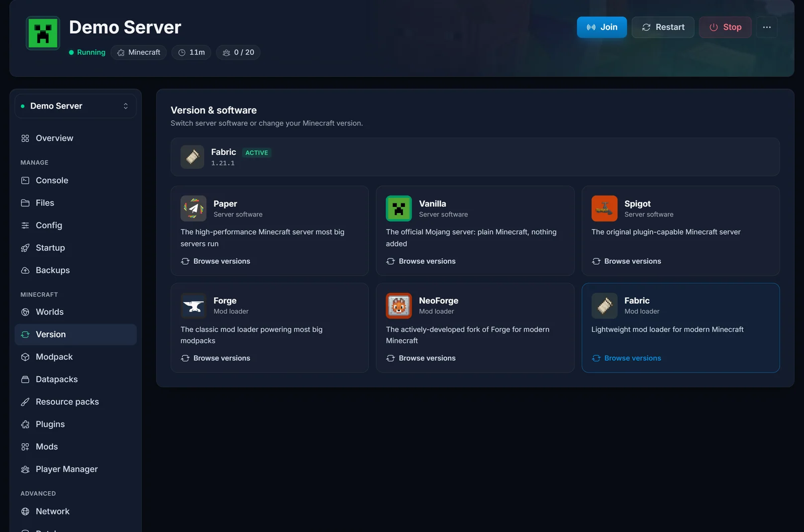Go to Console in the sidebar
The image size is (804, 532).
click(75, 180)
